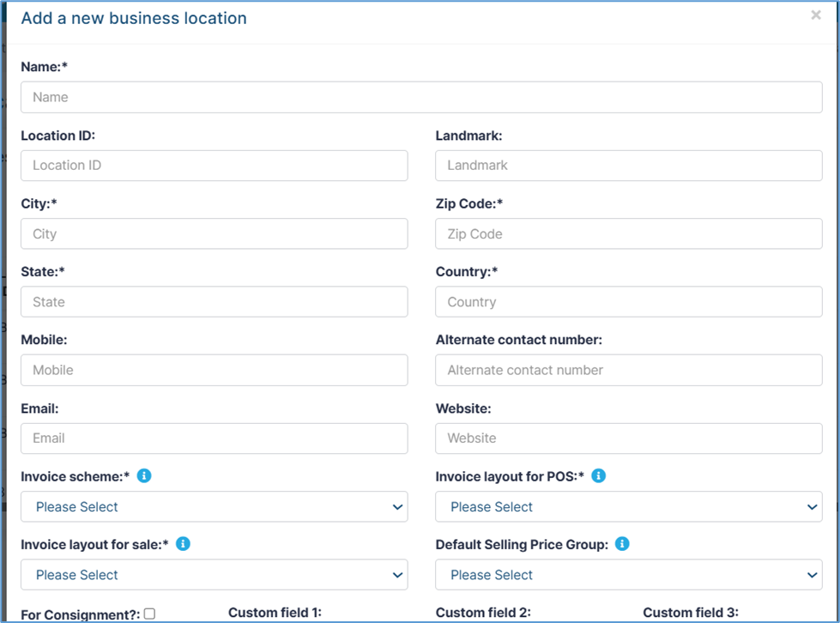The height and width of the screenshot is (623, 840).
Task: Focus the Alternate contact number field
Action: [628, 370]
